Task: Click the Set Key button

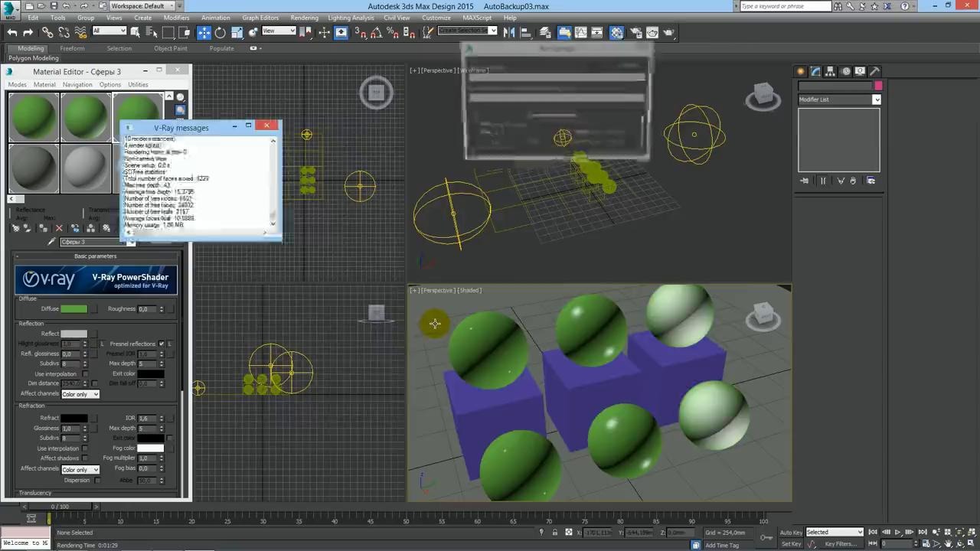Action: pos(791,544)
